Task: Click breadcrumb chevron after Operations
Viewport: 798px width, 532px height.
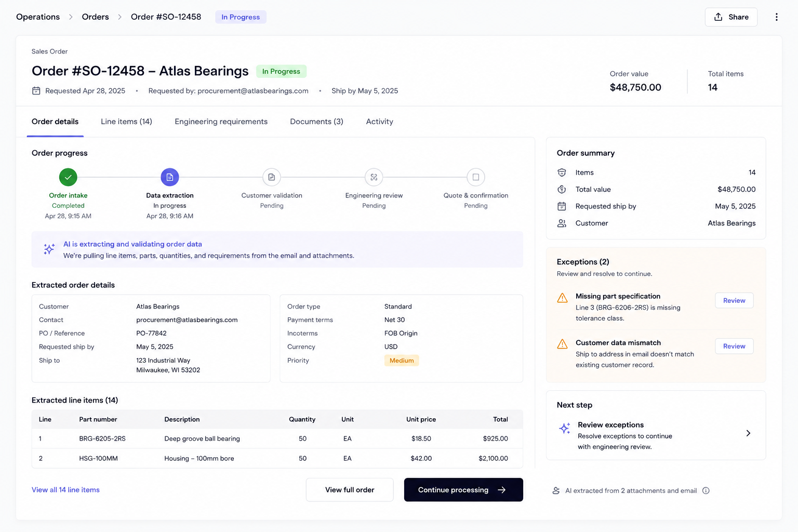Action: pos(71,17)
